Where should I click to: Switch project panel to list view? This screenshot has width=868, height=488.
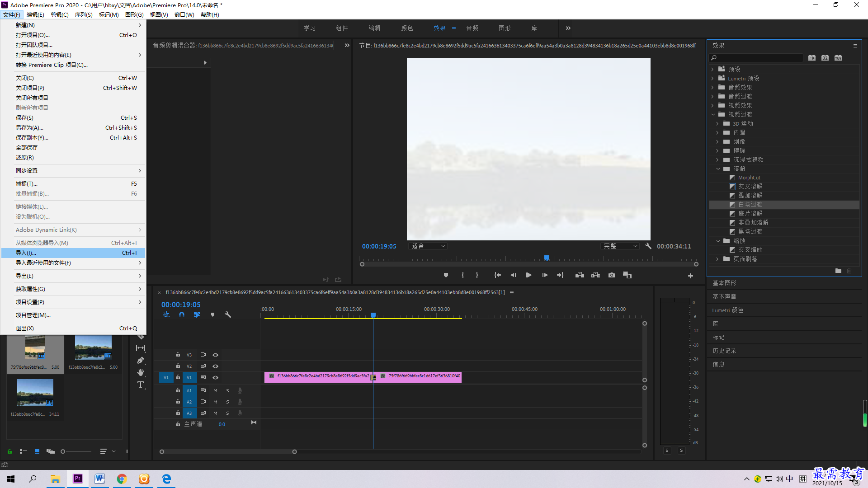(x=24, y=451)
